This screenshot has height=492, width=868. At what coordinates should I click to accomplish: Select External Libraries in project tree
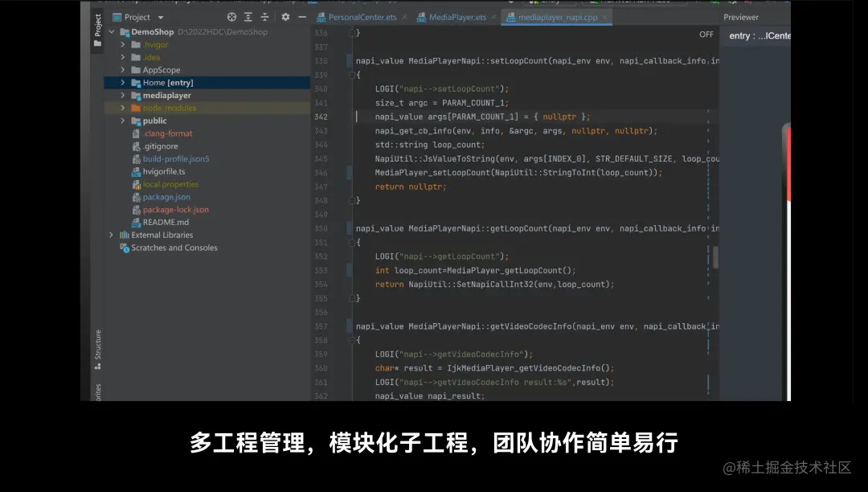point(162,236)
